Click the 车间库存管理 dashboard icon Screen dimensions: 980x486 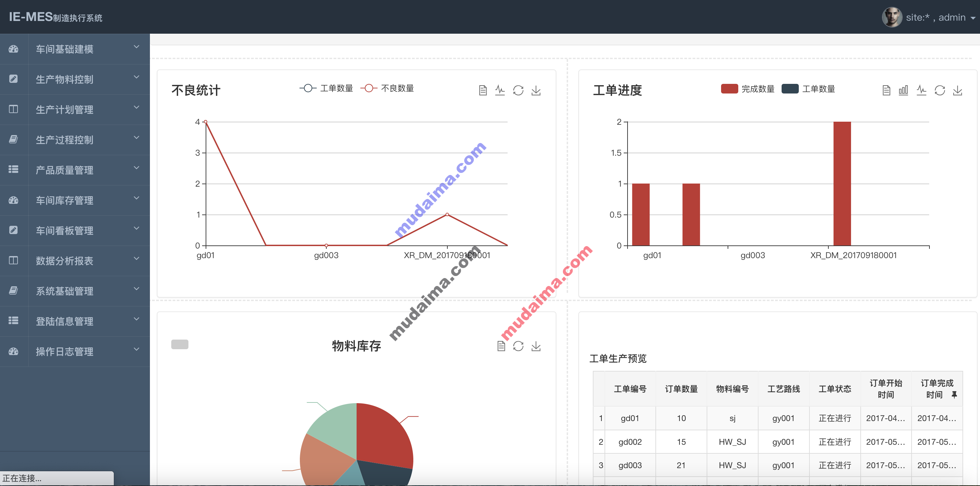click(x=13, y=200)
